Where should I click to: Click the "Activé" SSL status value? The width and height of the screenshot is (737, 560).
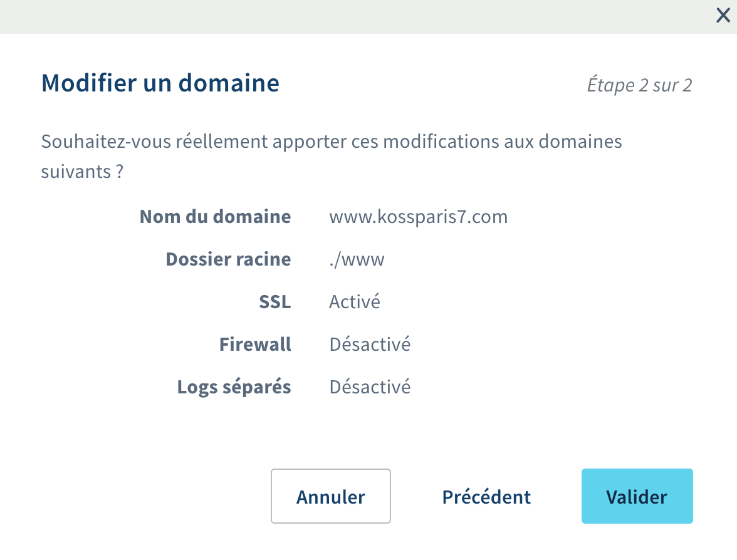point(355,302)
